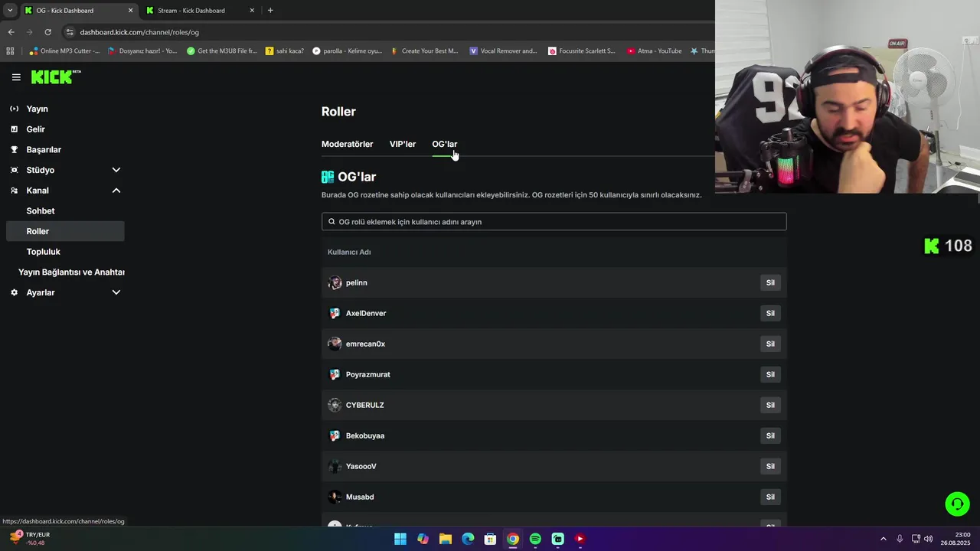Expand the Ayarlar menu chevron
This screenshot has width=980, height=551.
116,292
